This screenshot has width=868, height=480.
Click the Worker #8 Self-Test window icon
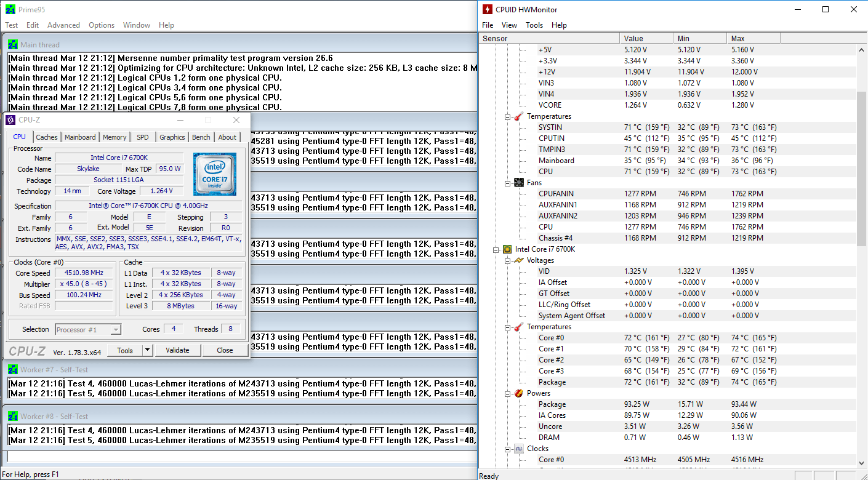point(13,416)
